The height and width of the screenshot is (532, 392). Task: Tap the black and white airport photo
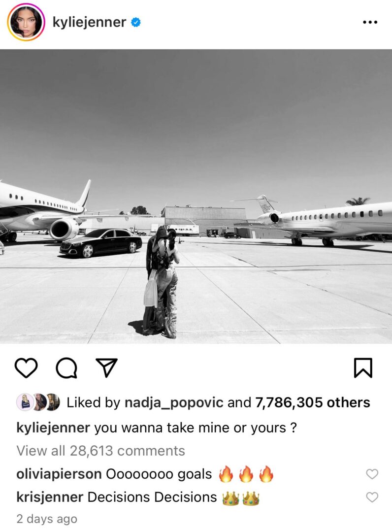tap(196, 197)
